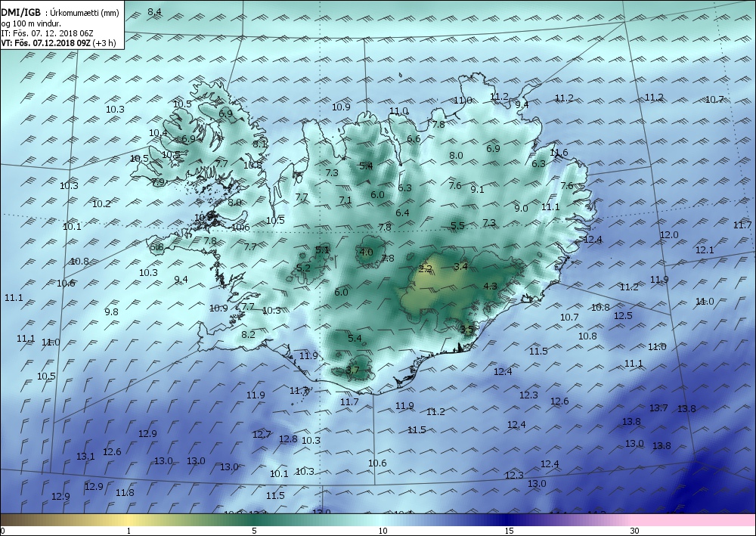
Task: Click the DMI/IGB title label
Action: pos(20,13)
